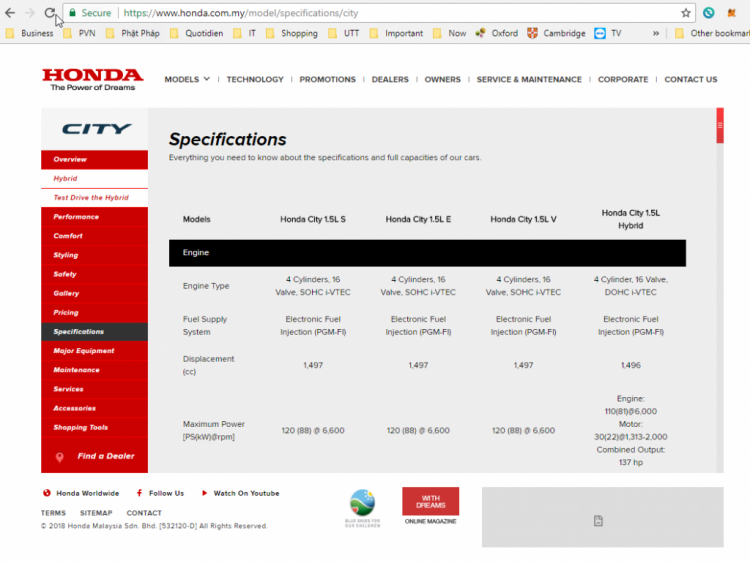The height and width of the screenshot is (563, 750).
Task: Click the grey placeholder banner in footer
Action: (x=602, y=517)
